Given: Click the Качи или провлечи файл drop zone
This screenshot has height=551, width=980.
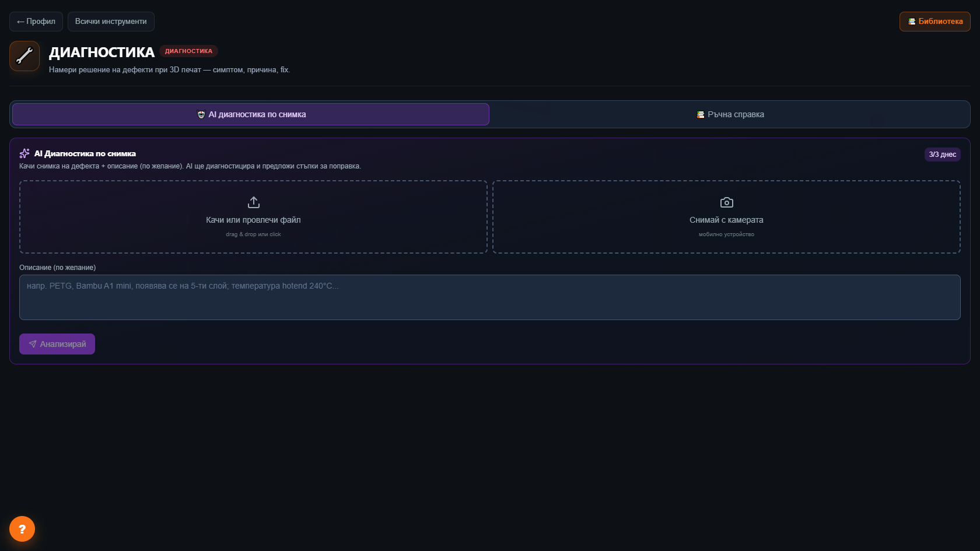Looking at the screenshot, I should (x=253, y=217).
